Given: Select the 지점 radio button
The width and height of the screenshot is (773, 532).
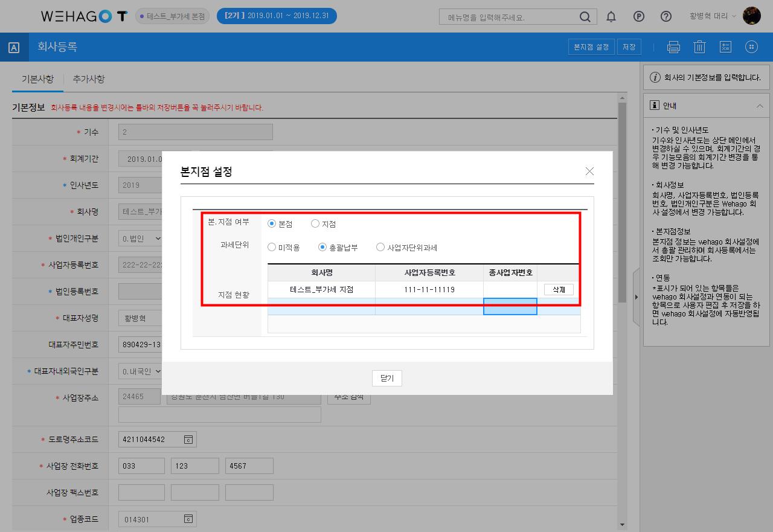Looking at the screenshot, I should 315,224.
